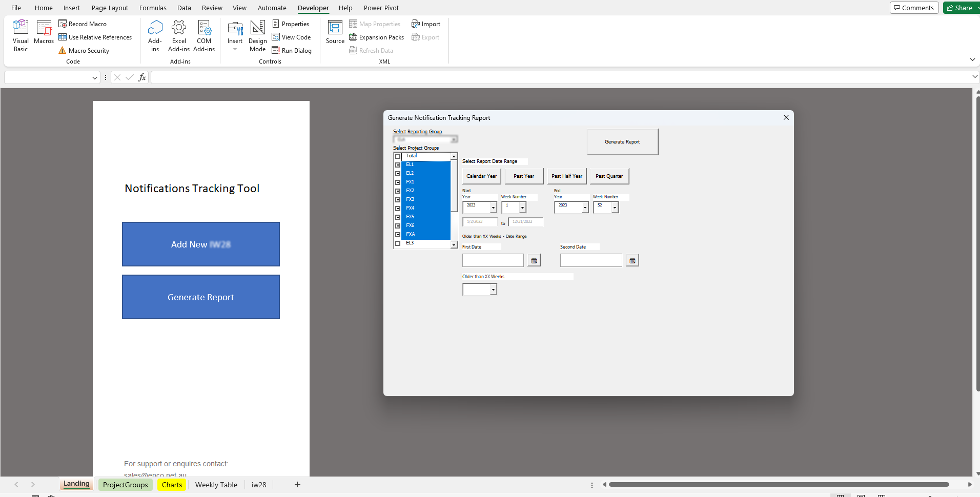Check the EL3 project group
The height and width of the screenshot is (497, 980).
click(x=398, y=243)
